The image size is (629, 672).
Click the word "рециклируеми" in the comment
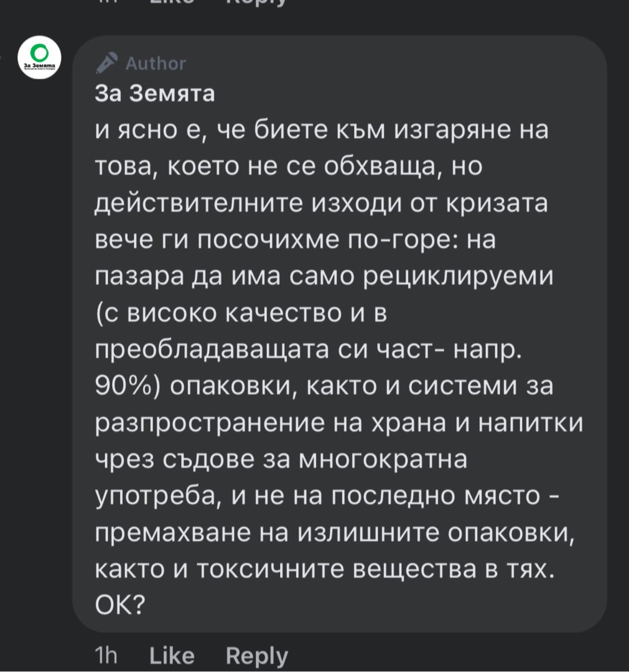point(458,276)
